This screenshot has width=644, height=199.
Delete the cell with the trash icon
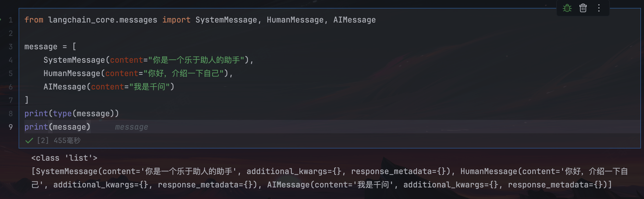point(583,8)
